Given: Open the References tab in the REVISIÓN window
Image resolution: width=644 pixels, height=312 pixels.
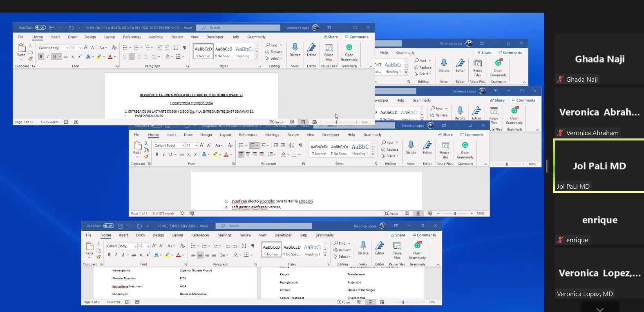Looking at the screenshot, I should pos(132,37).
